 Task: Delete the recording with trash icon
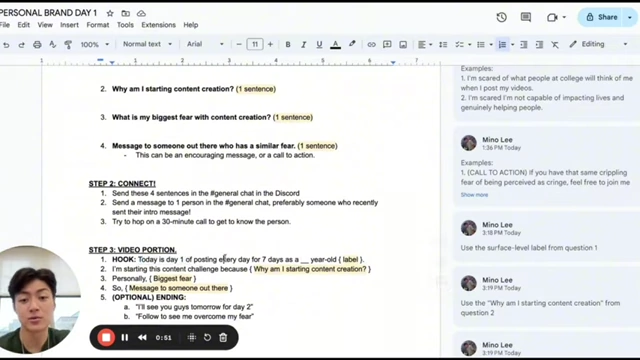223,338
